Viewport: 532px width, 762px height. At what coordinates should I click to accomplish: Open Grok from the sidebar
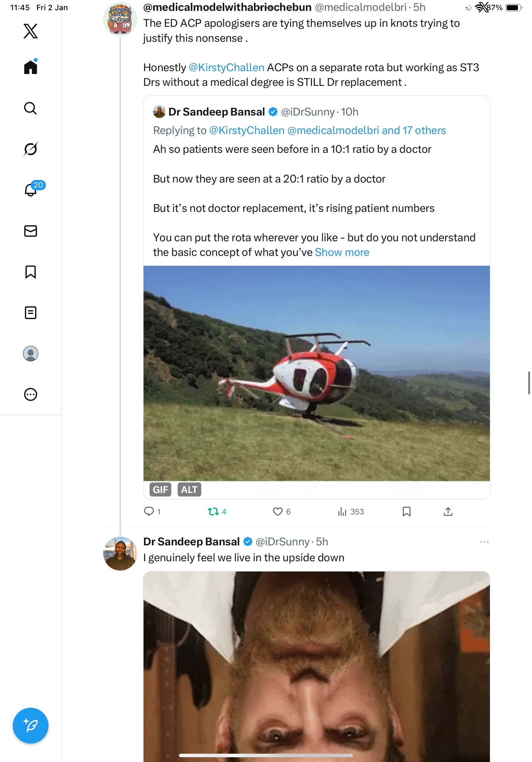pyautogui.click(x=31, y=149)
